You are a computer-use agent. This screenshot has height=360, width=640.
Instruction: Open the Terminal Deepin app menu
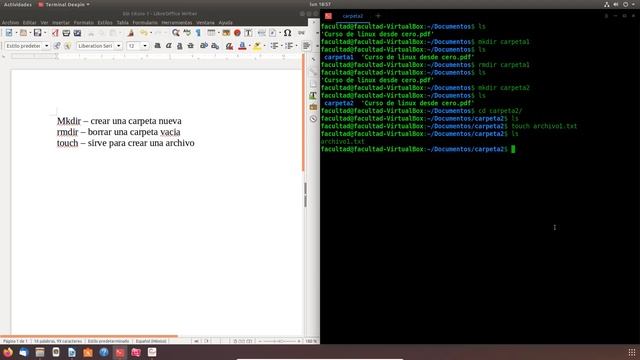coord(64,4)
